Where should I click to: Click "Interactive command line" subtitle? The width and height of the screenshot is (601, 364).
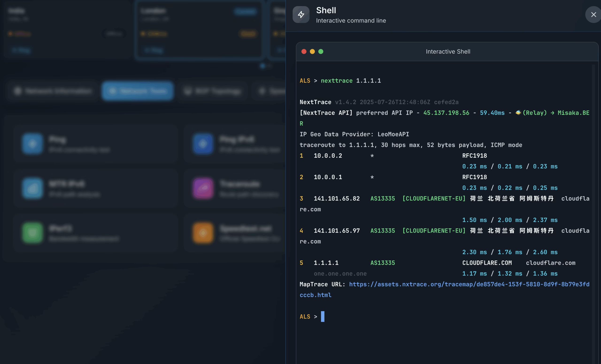[x=351, y=20]
